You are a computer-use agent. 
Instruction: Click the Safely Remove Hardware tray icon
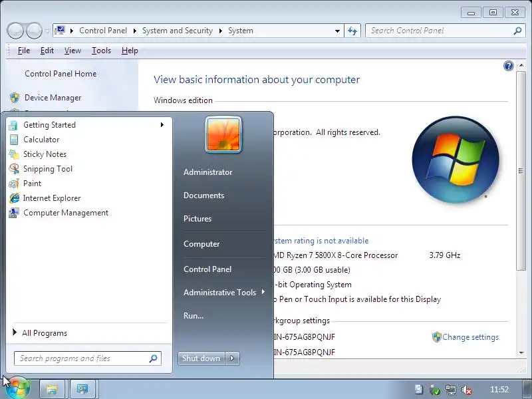coord(435,390)
